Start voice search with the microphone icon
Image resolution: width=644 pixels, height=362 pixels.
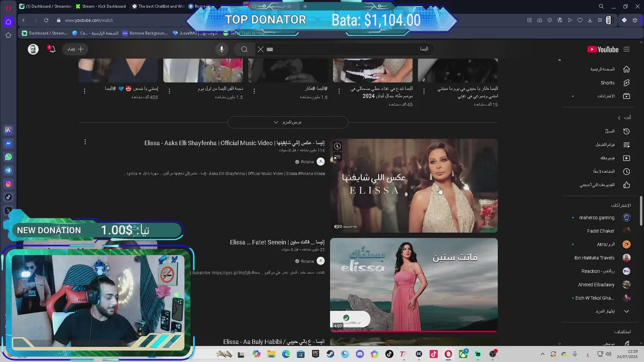pos(221,49)
